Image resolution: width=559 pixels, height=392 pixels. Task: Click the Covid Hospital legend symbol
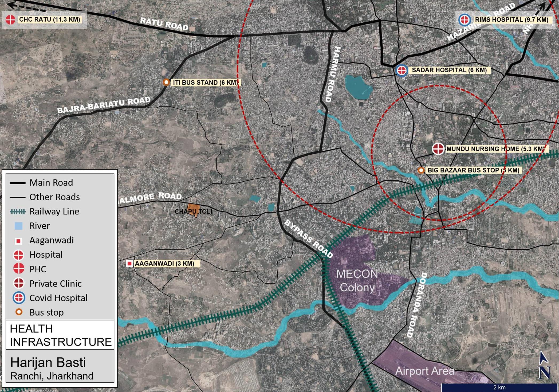coord(19,298)
